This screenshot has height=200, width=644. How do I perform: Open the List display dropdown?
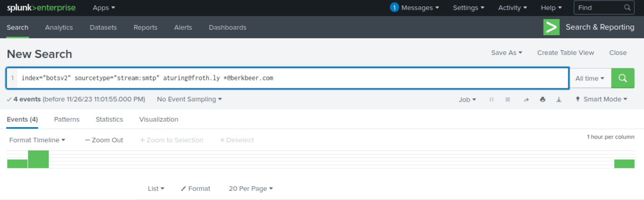click(x=156, y=189)
